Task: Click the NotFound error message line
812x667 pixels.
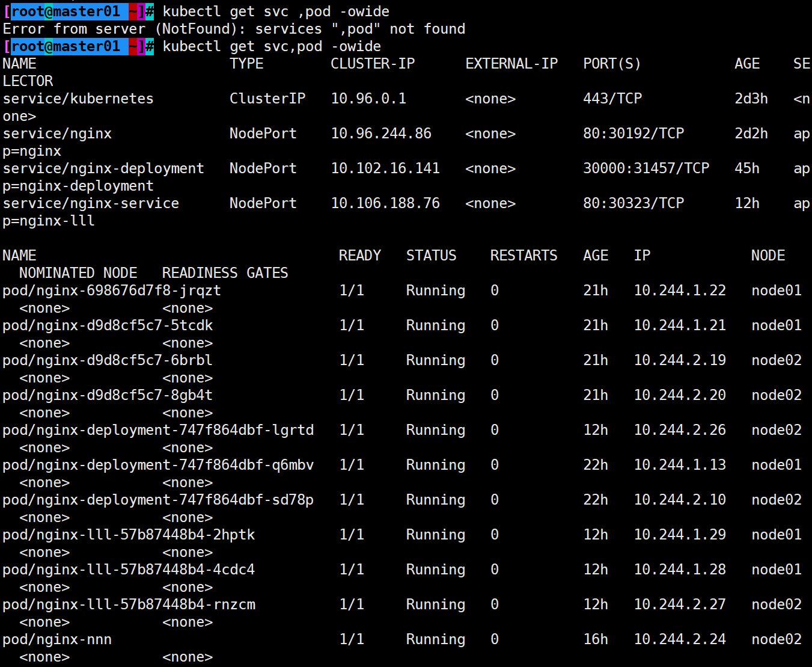Action: pos(234,29)
